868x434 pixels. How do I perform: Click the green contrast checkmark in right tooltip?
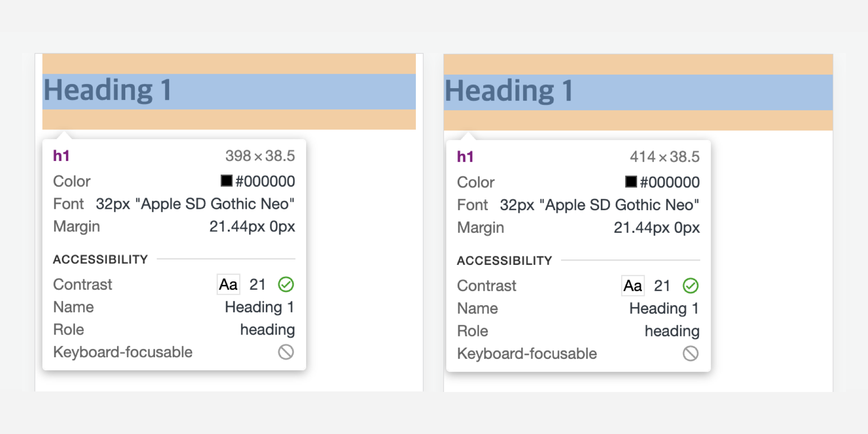[x=690, y=286]
